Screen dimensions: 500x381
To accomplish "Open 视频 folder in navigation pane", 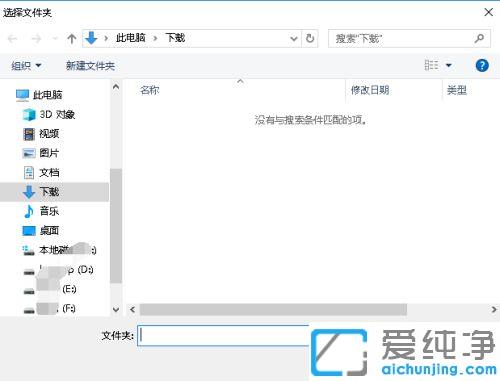I will [49, 134].
